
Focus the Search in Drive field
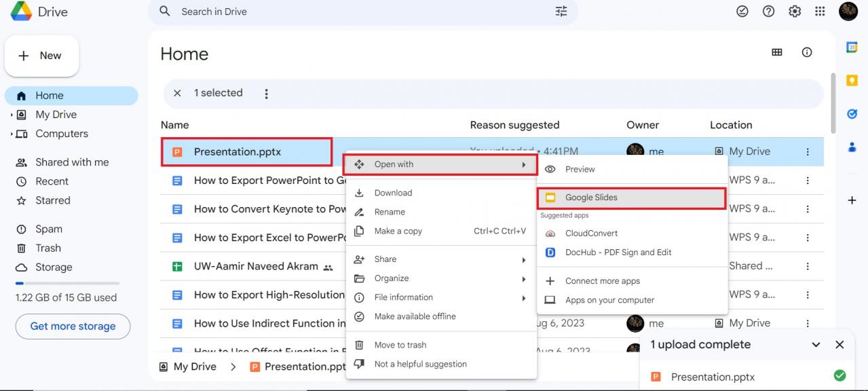point(363,12)
